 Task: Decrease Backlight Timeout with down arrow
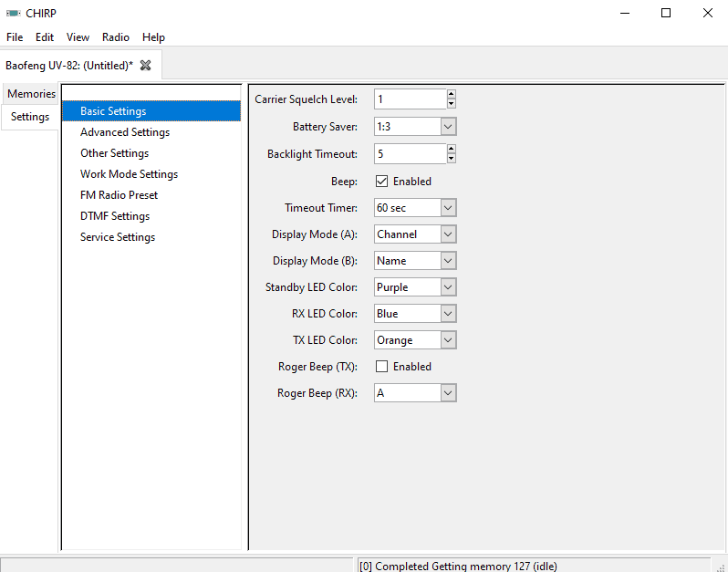pos(451,159)
